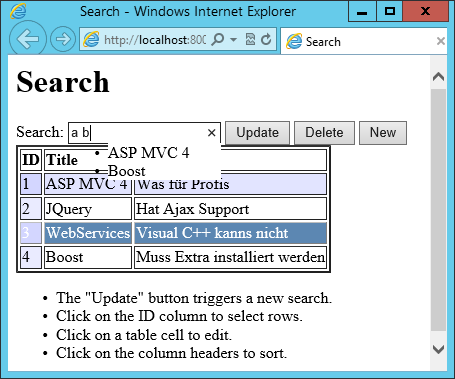This screenshot has height=379, width=455.
Task: Clear the search box with the X
Action: (x=212, y=133)
